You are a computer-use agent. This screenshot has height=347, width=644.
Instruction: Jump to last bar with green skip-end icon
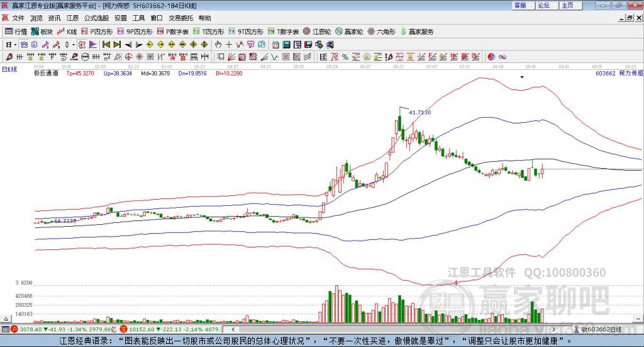[x=117, y=45]
